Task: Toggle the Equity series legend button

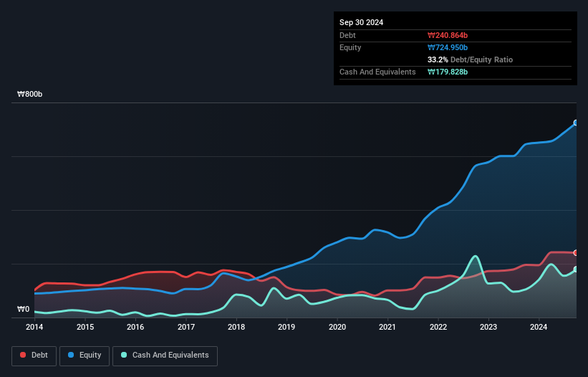Action: tap(85, 355)
